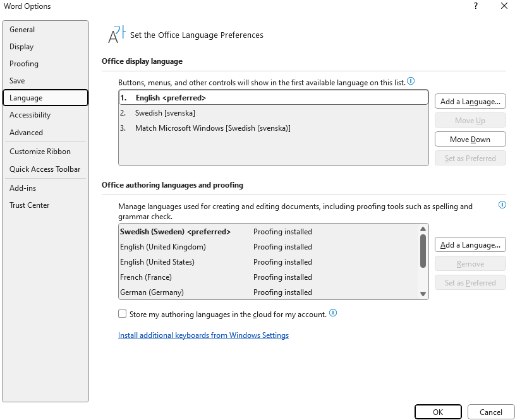Click the Office language preferences header icon
This screenshot has height=420, width=515.
coord(117,35)
